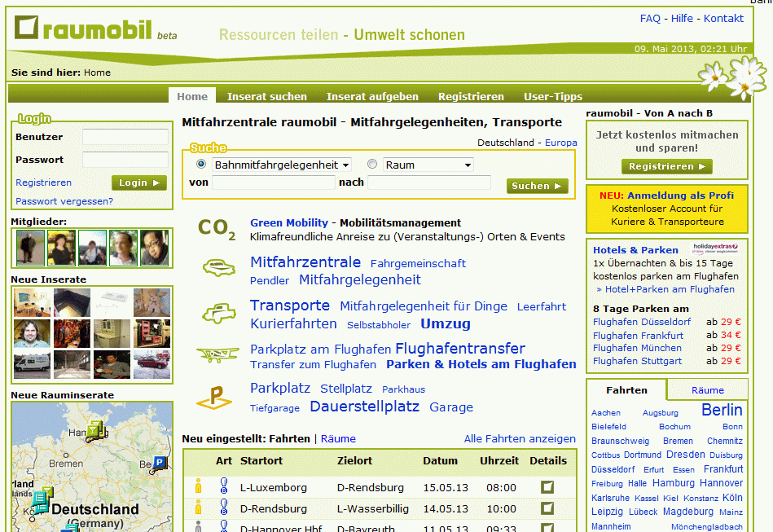Open details icon for D-Rendsburg to L-Wasserbillig ride
This screenshot has height=532, width=773.
[547, 508]
